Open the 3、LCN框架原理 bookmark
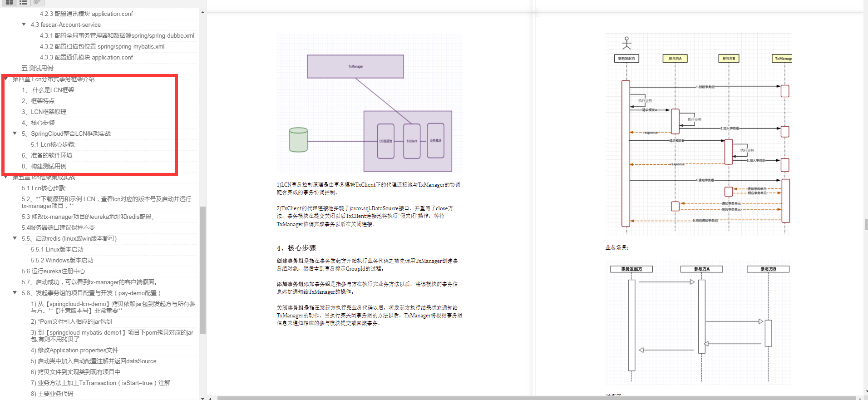This screenshot has width=868, height=400. [x=44, y=112]
